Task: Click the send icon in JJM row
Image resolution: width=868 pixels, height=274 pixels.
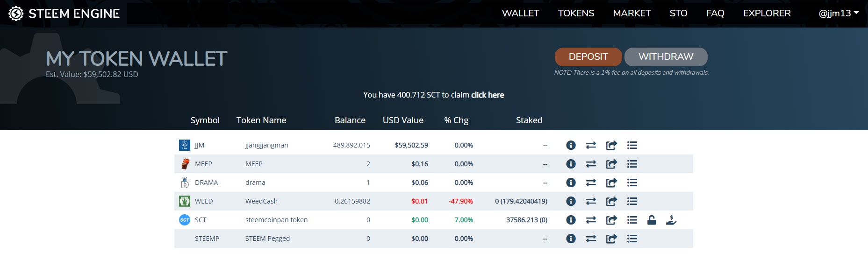Action: pyautogui.click(x=611, y=145)
